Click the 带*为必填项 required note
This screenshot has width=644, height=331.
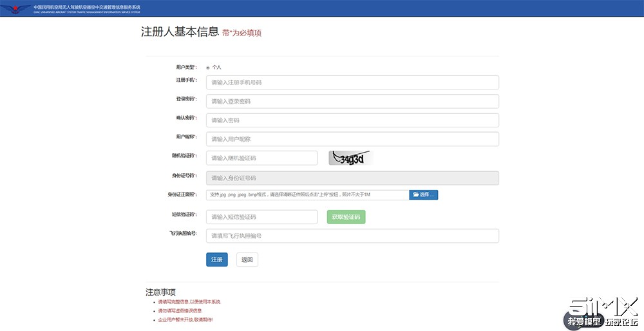pos(242,33)
